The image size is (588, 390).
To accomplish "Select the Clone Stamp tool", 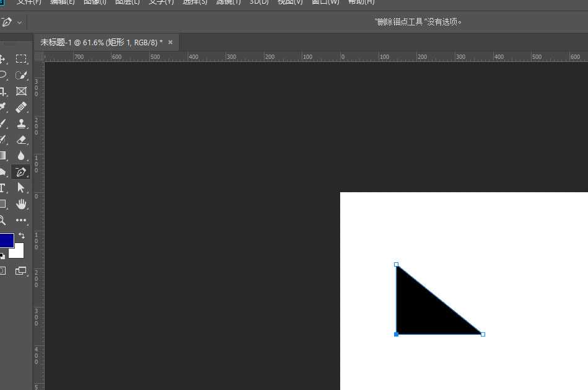I will [x=22, y=123].
